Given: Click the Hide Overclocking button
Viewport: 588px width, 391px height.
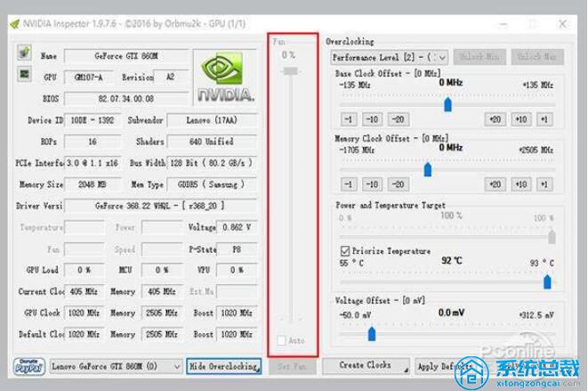Looking at the screenshot, I should pyautogui.click(x=224, y=366).
